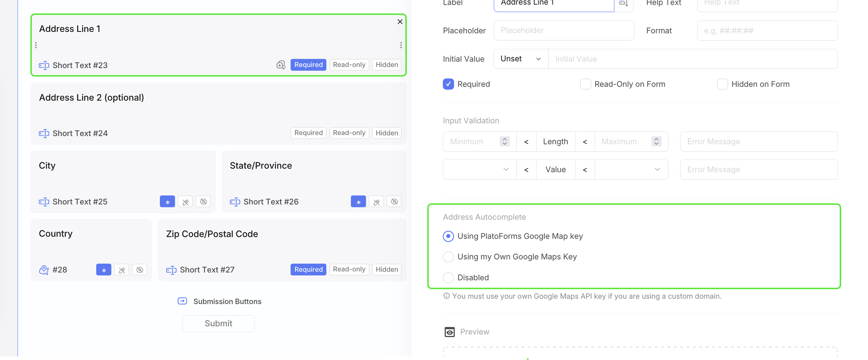Select the Disabled autocomplete option
Screen dimensions: 868x360
[x=448, y=278]
